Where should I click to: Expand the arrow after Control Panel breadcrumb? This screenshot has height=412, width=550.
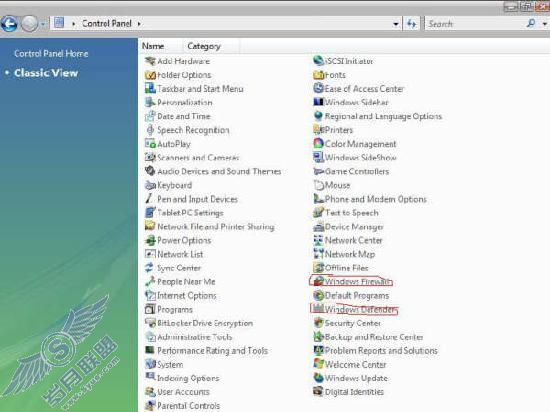139,24
